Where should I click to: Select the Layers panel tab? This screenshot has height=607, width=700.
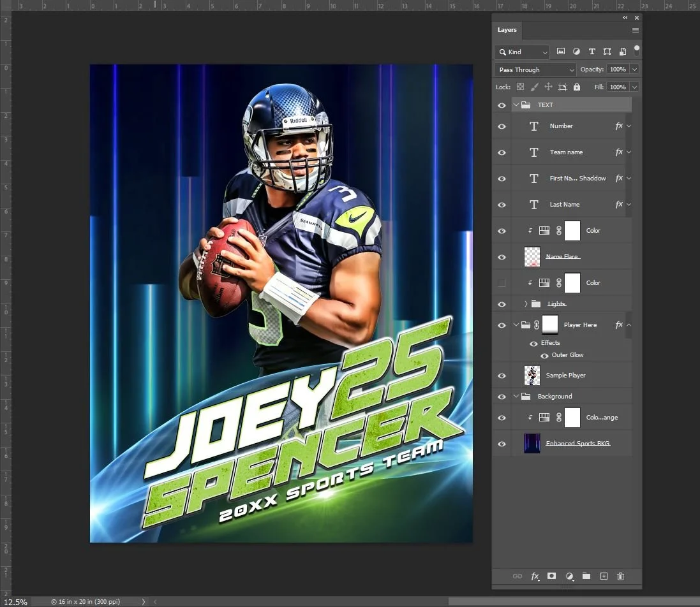[507, 30]
